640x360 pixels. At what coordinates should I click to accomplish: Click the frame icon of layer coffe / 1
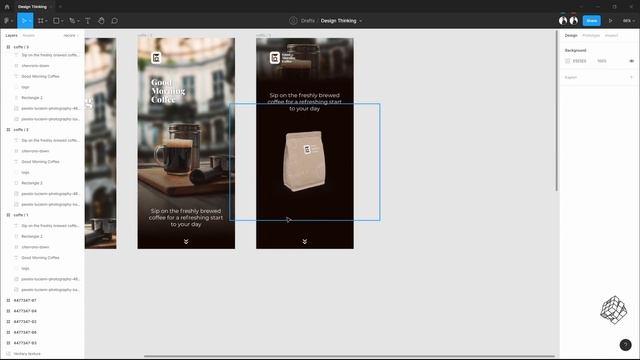coord(8,215)
